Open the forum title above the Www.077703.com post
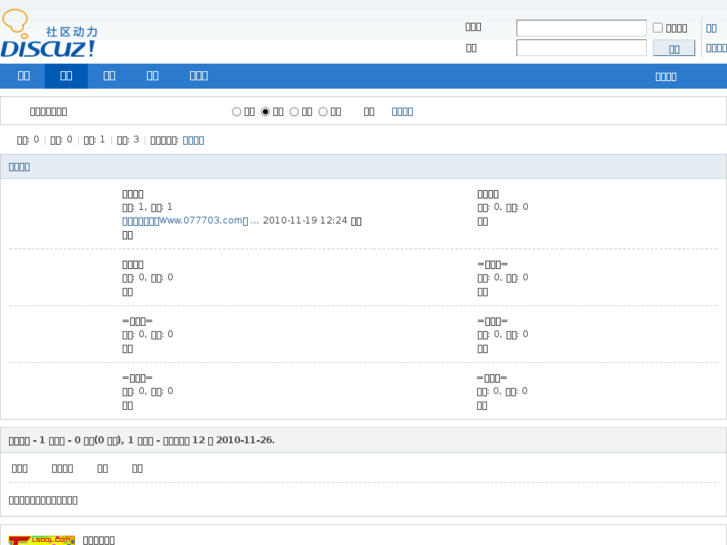The height and width of the screenshot is (545, 727). click(x=133, y=194)
